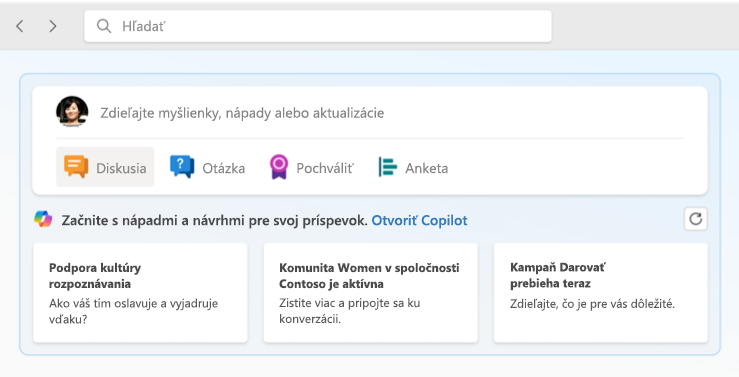Select the Anketa post type

coord(413,167)
